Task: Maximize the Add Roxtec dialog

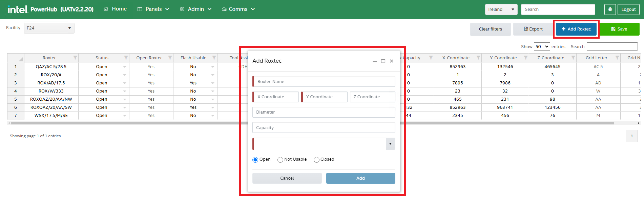Action: click(x=383, y=61)
